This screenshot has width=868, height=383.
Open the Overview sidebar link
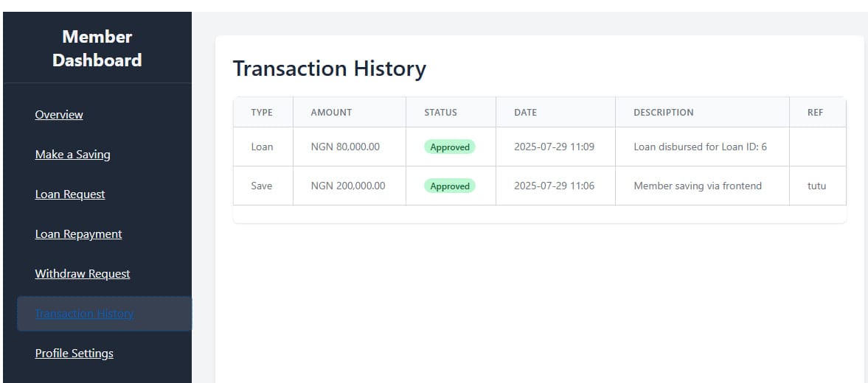tap(59, 115)
